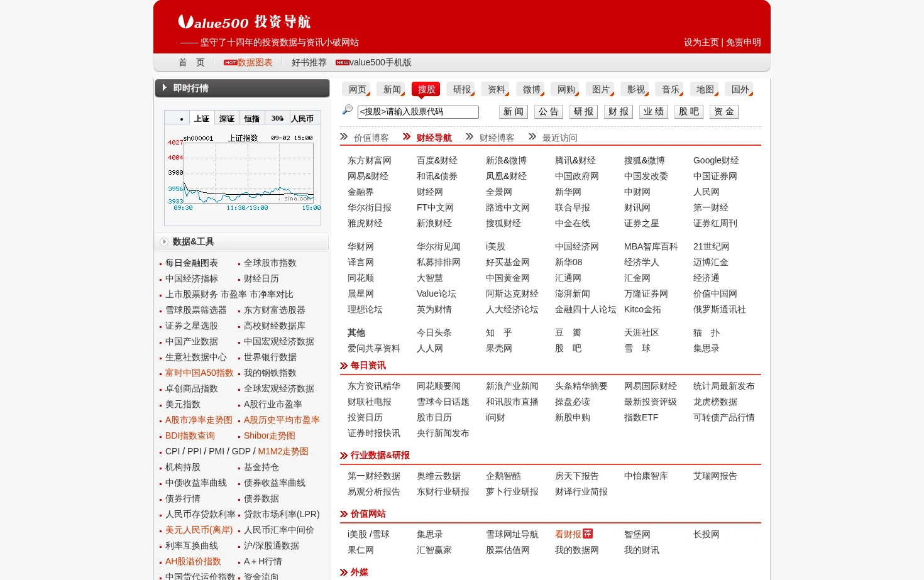Switch chart to 恒指 tab
The image size is (924, 580).
coord(252,118)
